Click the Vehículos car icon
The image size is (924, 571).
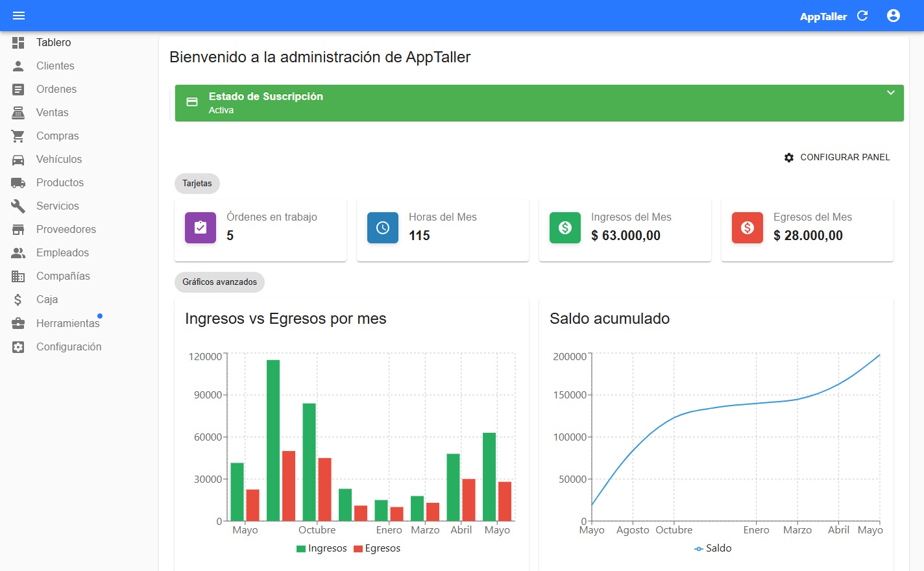coord(18,160)
